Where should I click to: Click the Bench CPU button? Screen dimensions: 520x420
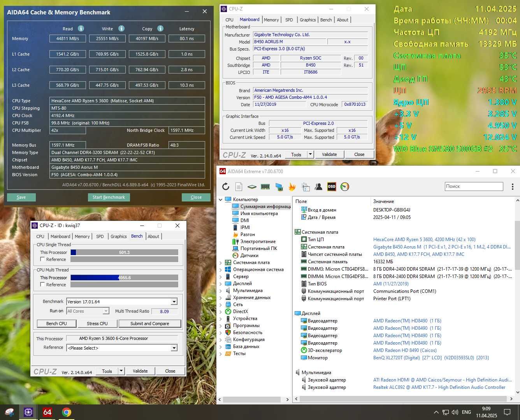click(x=56, y=324)
